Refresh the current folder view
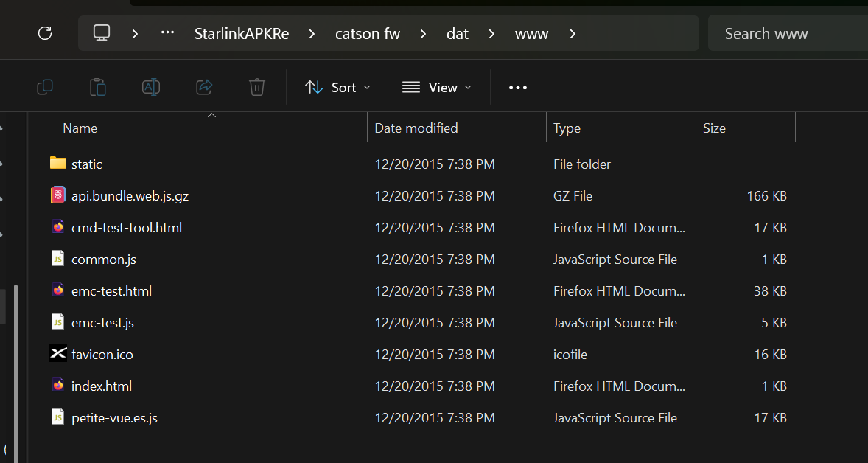 [x=45, y=33]
